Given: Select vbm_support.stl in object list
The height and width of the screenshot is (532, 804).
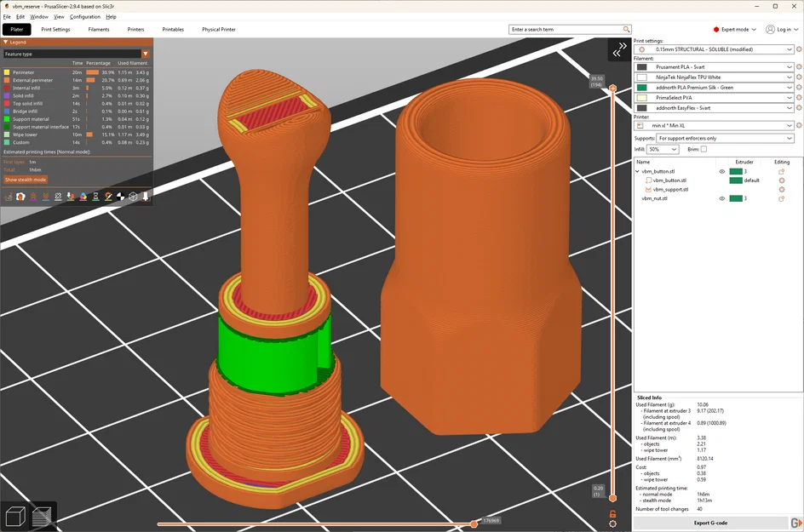Looking at the screenshot, I should [670, 189].
